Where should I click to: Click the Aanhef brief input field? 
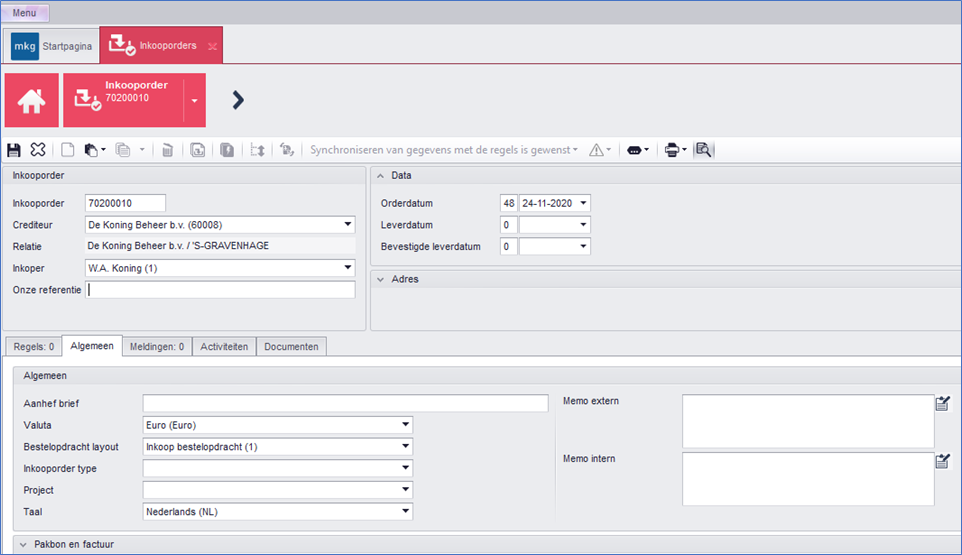pyautogui.click(x=345, y=404)
